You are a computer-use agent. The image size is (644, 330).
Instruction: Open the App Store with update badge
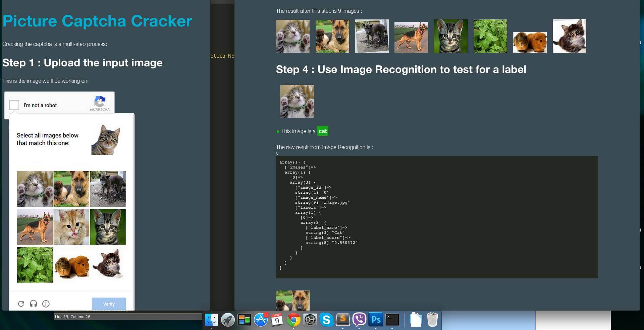261,320
